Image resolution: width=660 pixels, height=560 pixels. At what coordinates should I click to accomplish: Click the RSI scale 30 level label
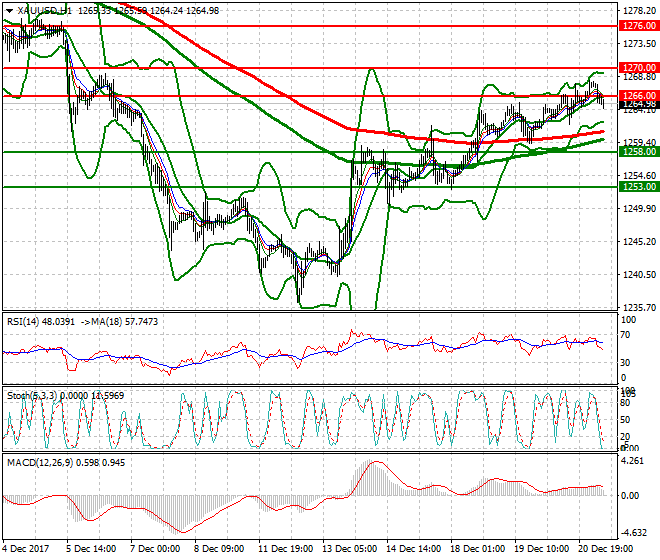click(x=625, y=363)
